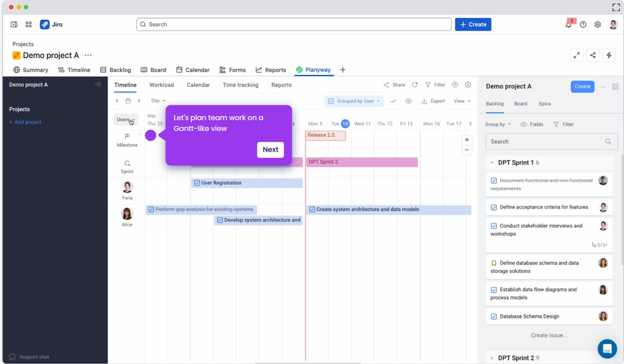Click the search magnifier in backlog panel

coord(608,142)
